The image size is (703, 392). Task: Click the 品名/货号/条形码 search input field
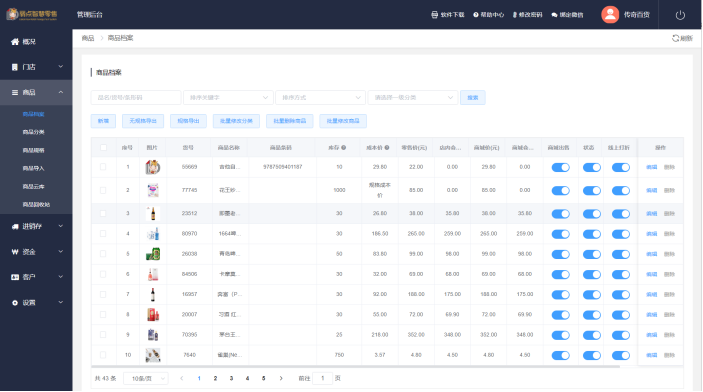[x=136, y=97]
